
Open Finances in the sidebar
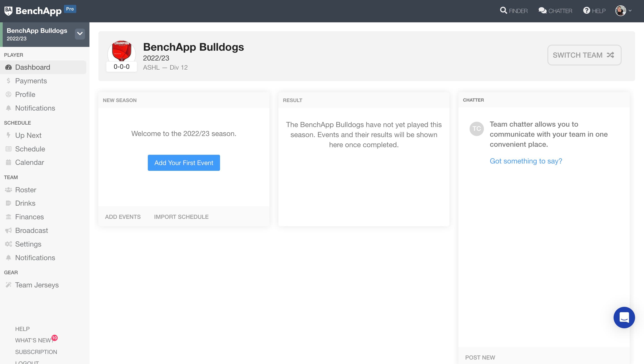(30, 217)
